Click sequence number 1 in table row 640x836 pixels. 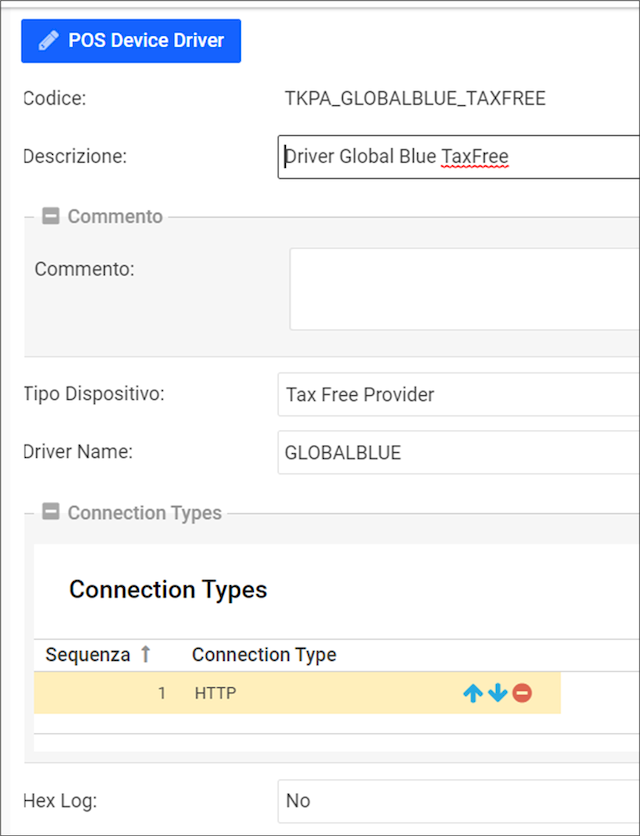(161, 693)
